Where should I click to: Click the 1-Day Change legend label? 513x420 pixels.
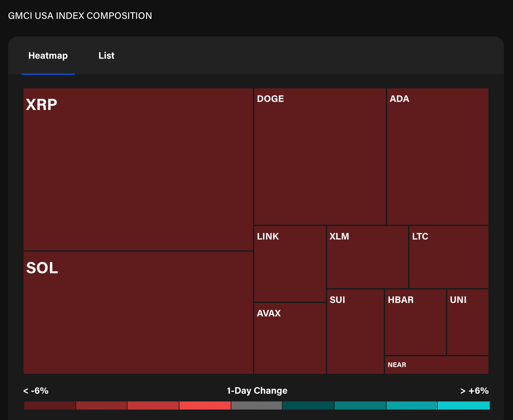[x=257, y=391]
